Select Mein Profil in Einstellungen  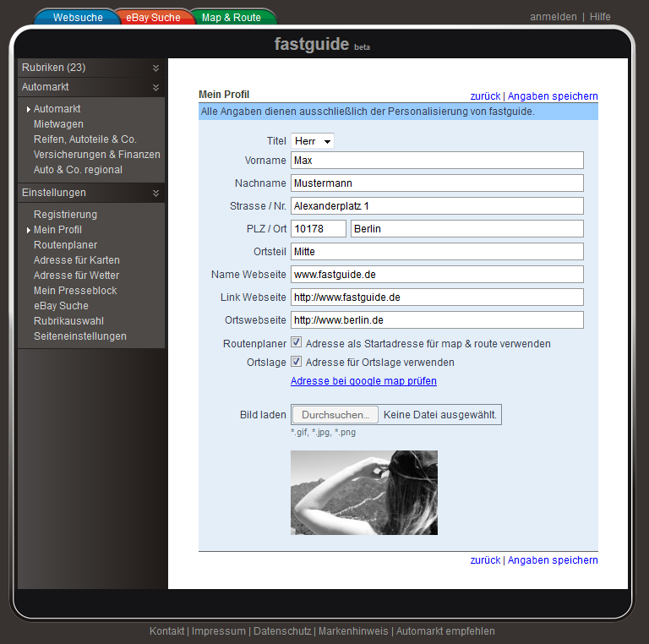pyautogui.click(x=57, y=230)
